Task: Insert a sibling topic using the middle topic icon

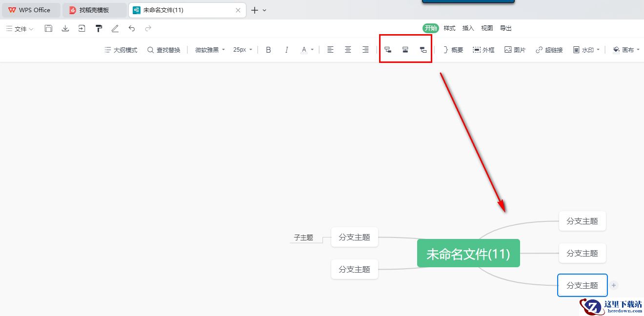Action: 405,50
